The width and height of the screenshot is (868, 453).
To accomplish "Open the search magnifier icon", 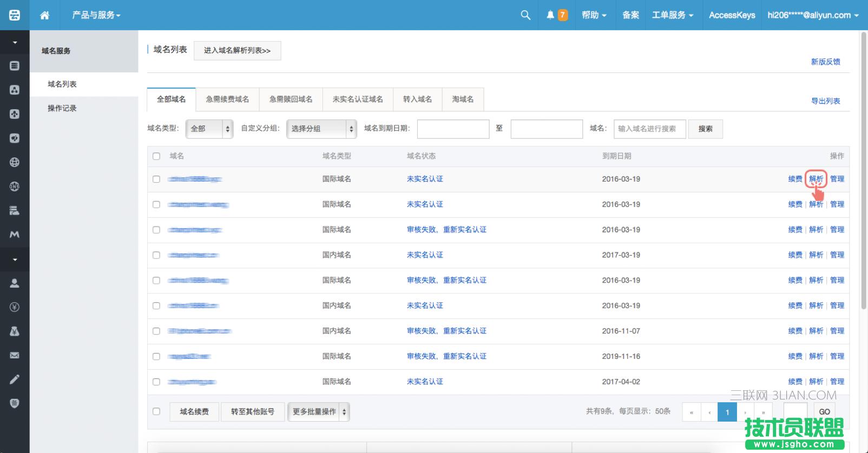I will point(525,15).
